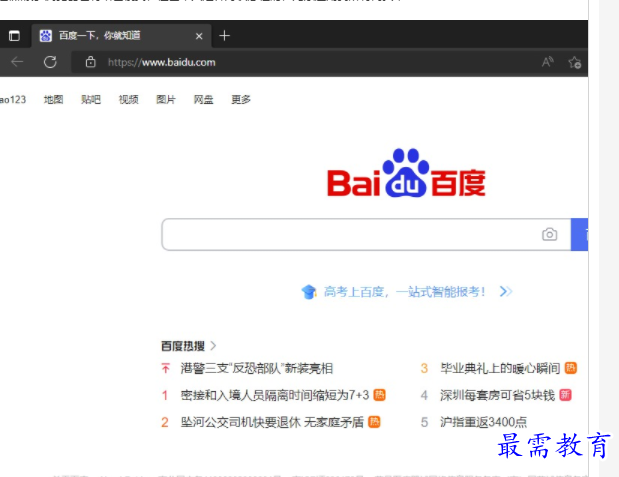
Task: Click the camera image search icon
Action: coord(550,234)
